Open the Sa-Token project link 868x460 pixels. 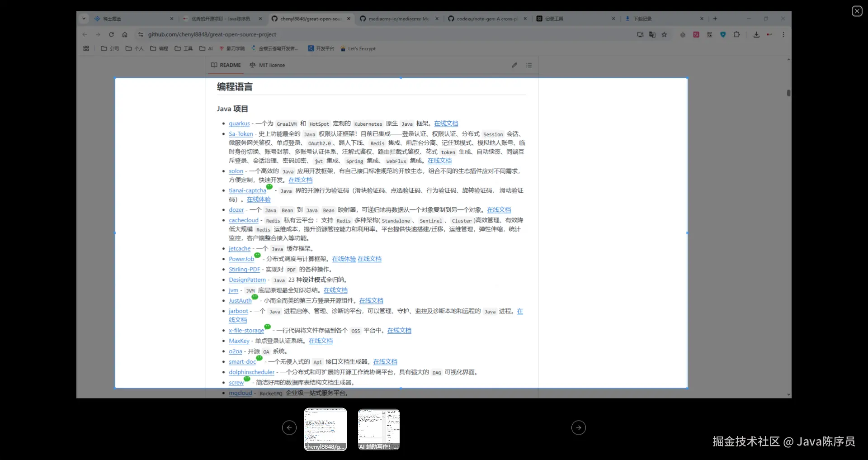(241, 134)
